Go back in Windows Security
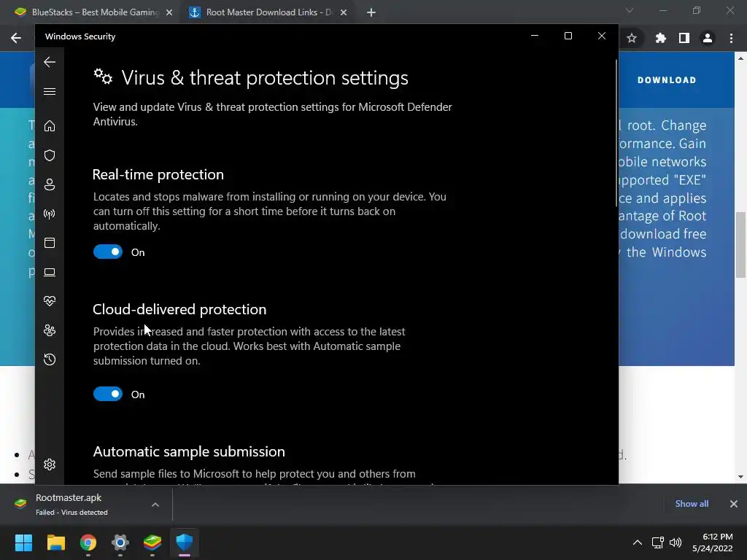Image resolution: width=747 pixels, height=560 pixels. [50, 62]
